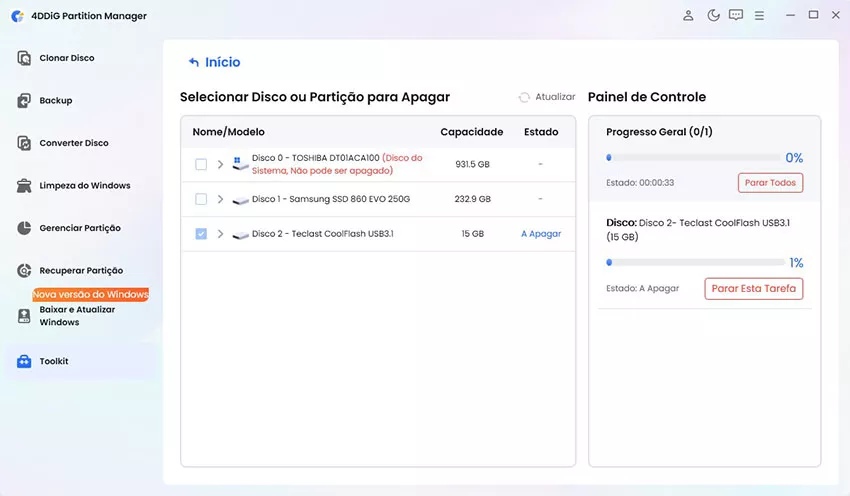Screen dimensions: 850x496
Task: Click the A Apagar status link
Action: pos(541,234)
